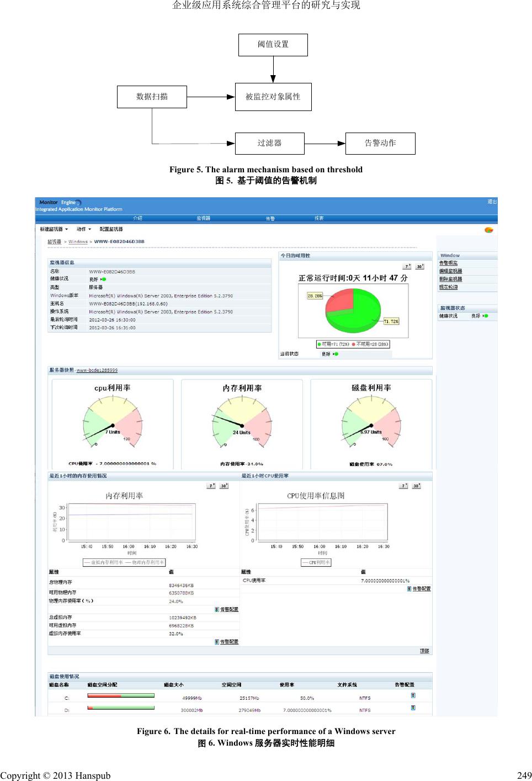Click alarm config icon for disk D:
Viewport: 532px width, 781px height.
click(413, 708)
